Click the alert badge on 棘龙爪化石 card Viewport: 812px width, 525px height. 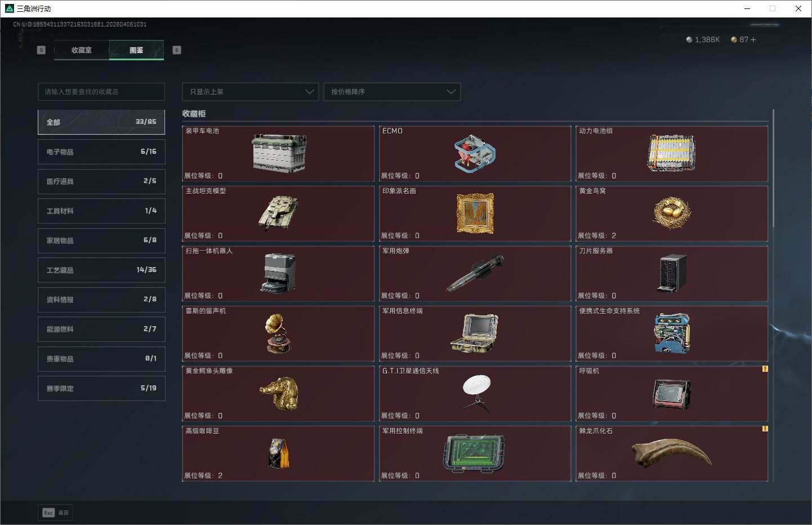pos(765,429)
